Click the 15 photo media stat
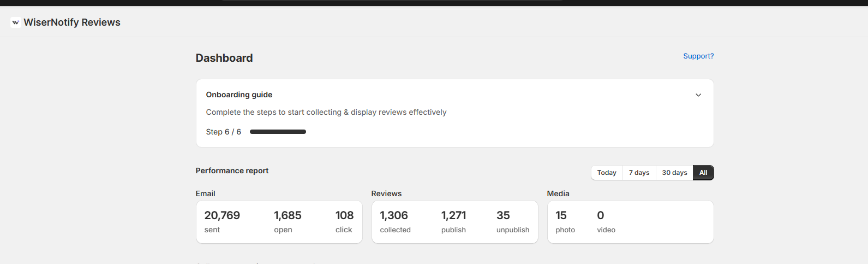The width and height of the screenshot is (868, 264). coord(565,221)
